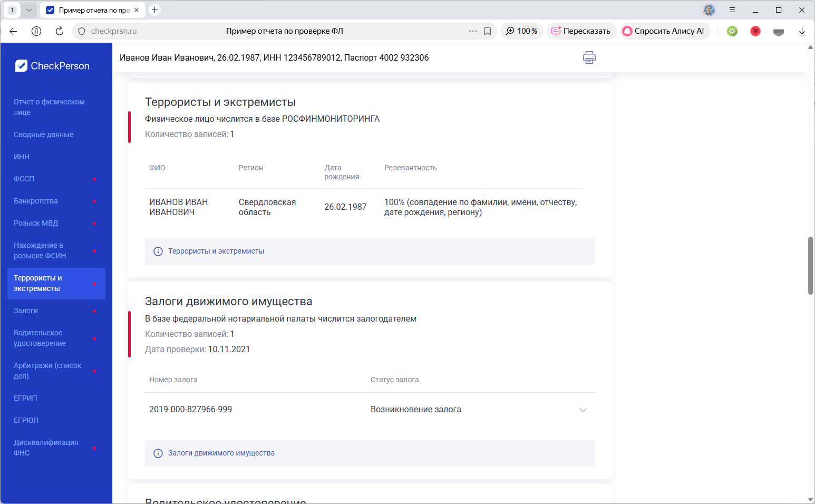Reload the page
This screenshot has width=815, height=504.
(59, 31)
